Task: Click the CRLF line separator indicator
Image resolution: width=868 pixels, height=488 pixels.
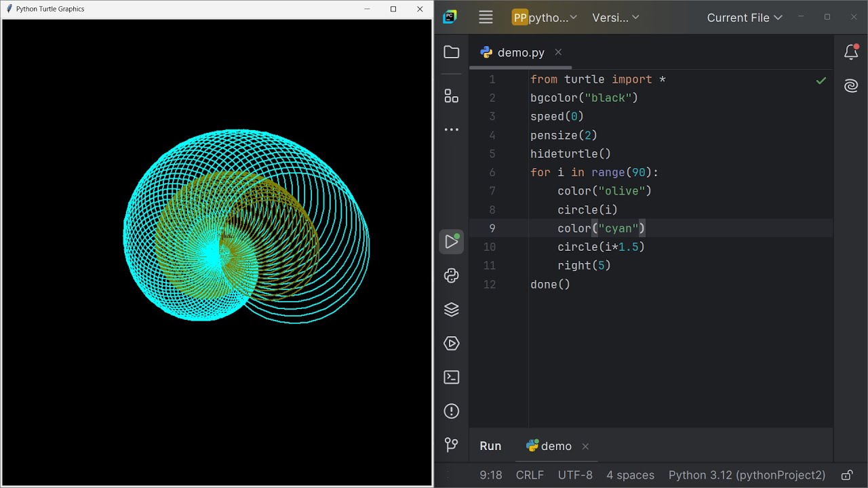Action: 530,475
